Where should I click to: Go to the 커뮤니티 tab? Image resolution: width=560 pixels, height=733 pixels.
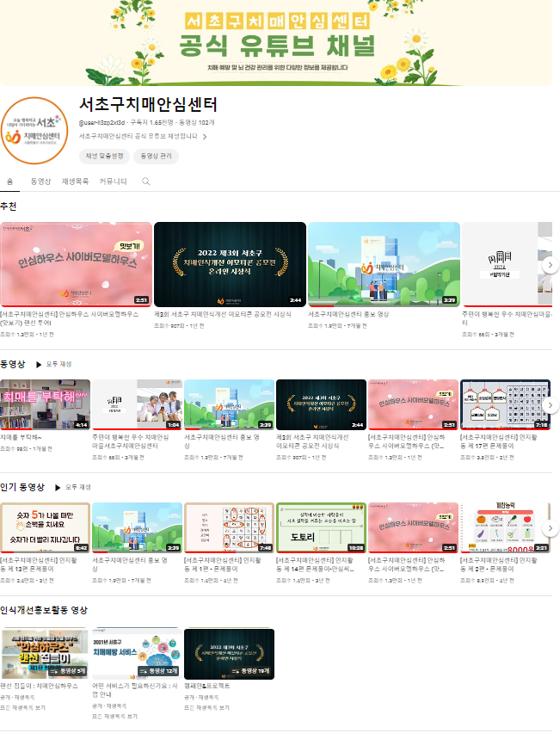click(x=114, y=182)
